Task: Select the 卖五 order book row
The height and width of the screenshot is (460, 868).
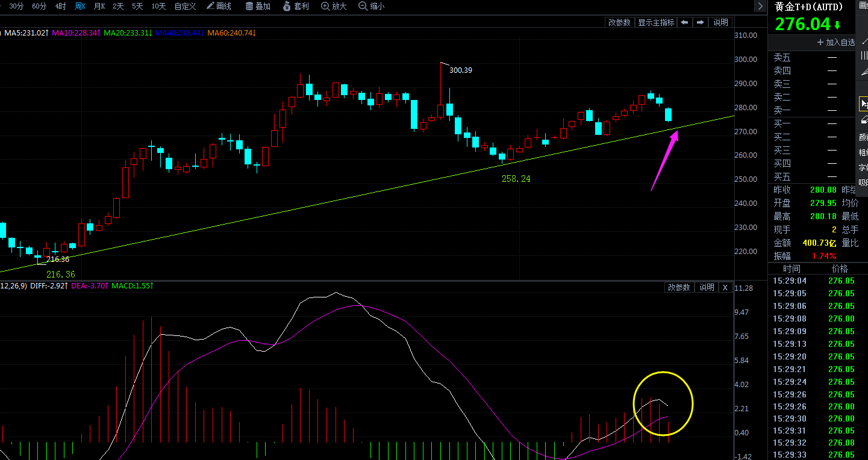Action: [x=811, y=58]
